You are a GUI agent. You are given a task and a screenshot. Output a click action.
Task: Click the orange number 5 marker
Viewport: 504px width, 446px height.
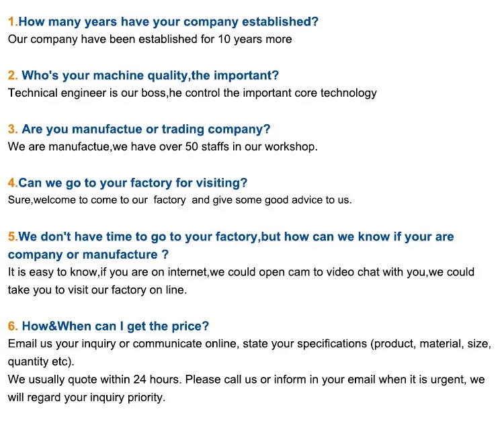[12, 236]
